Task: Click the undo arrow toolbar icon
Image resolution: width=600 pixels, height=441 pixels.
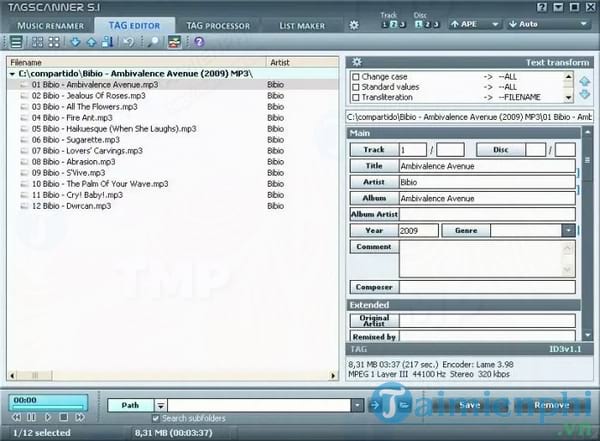Action: 129,42
